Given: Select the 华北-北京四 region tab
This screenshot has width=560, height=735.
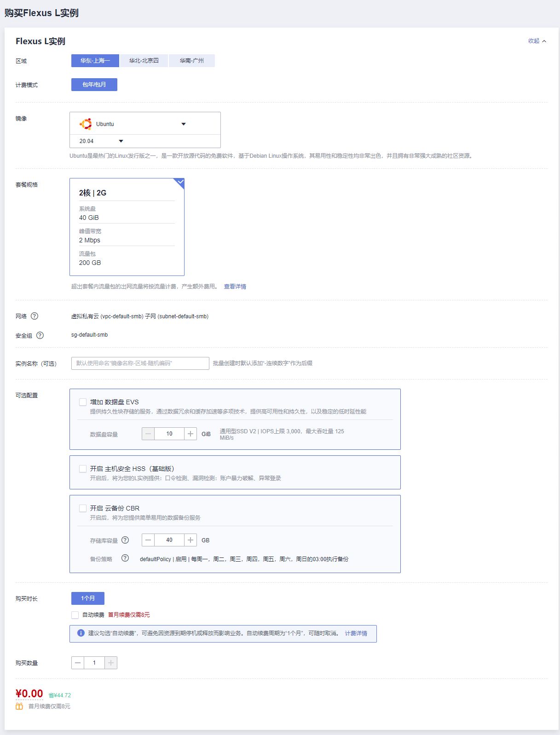Looking at the screenshot, I should (x=144, y=61).
